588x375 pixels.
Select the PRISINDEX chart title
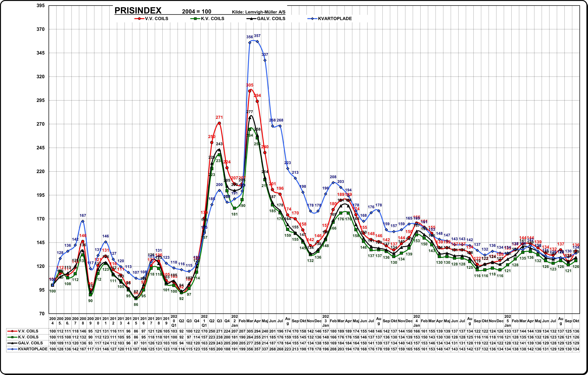point(138,11)
